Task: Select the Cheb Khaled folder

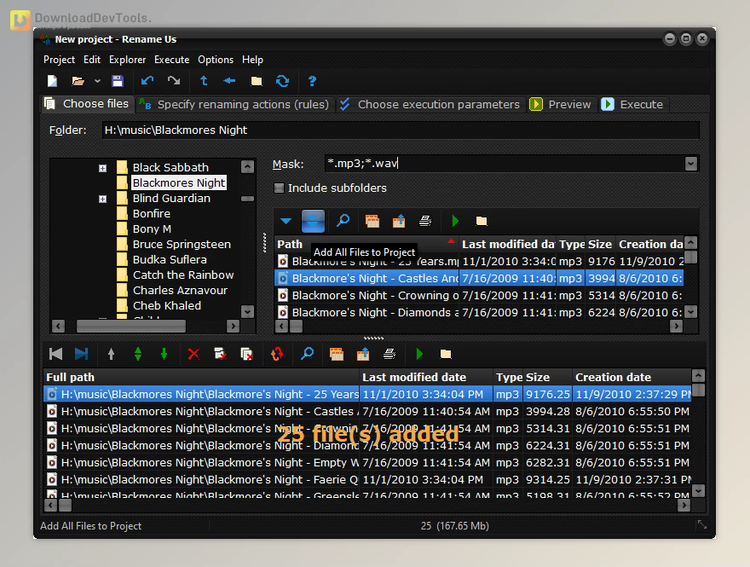Action: point(167,305)
